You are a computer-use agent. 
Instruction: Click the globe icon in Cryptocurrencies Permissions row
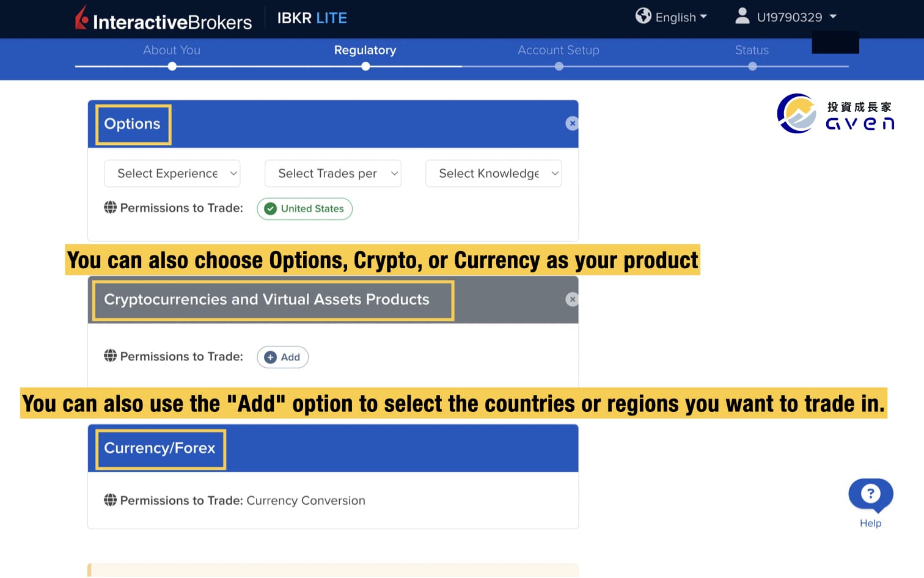[111, 356]
